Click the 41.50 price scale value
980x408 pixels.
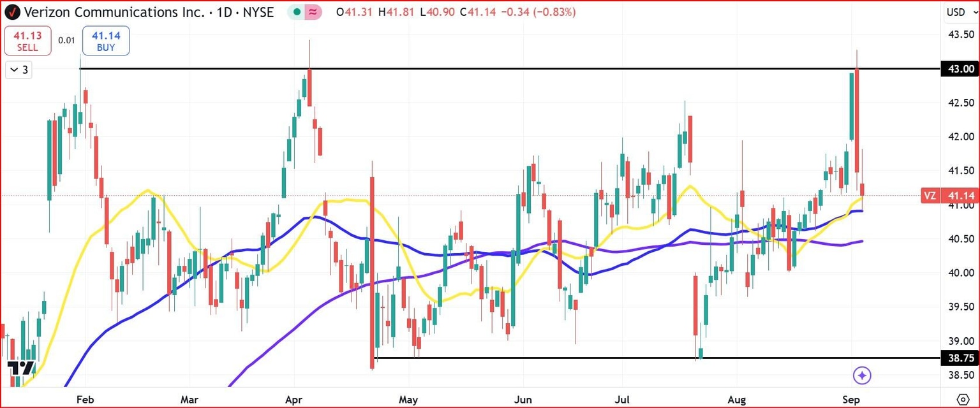(960, 171)
